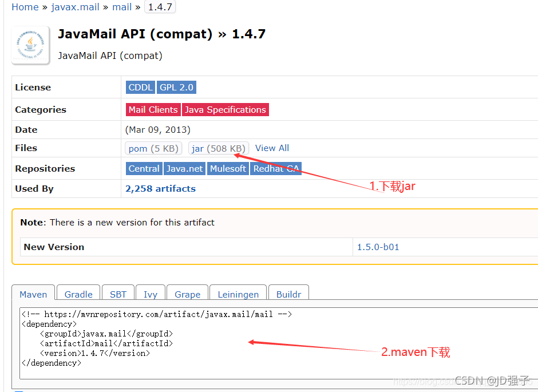Open the Java Specifications category
538x392 pixels.
pos(225,109)
